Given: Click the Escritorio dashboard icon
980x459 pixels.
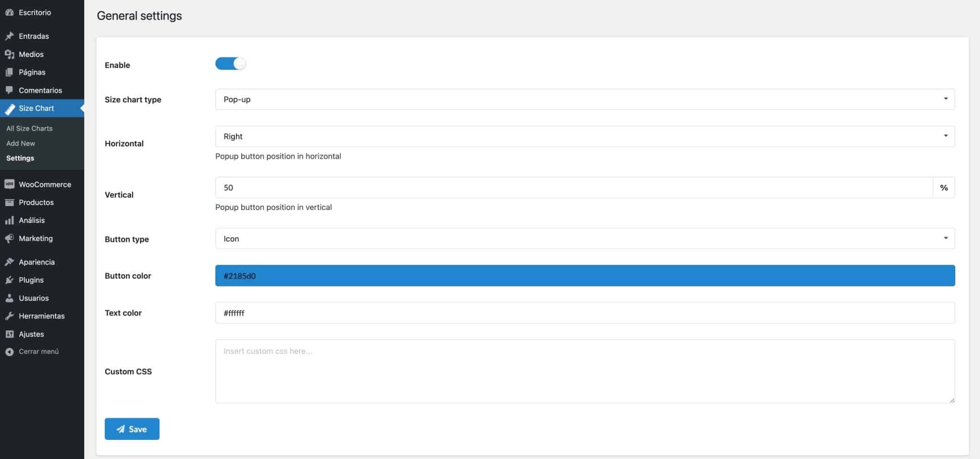Looking at the screenshot, I should tap(9, 12).
